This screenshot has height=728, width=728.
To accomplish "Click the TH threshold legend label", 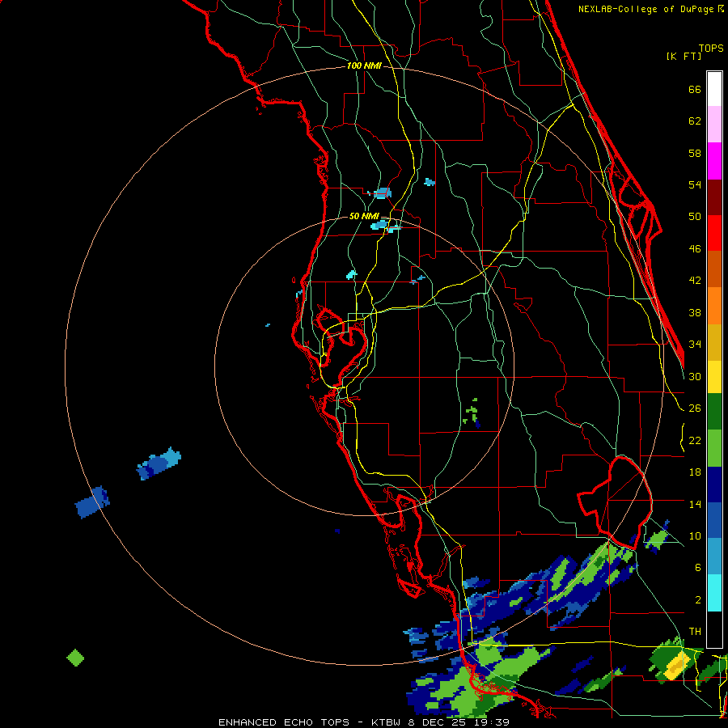I will coord(695,632).
